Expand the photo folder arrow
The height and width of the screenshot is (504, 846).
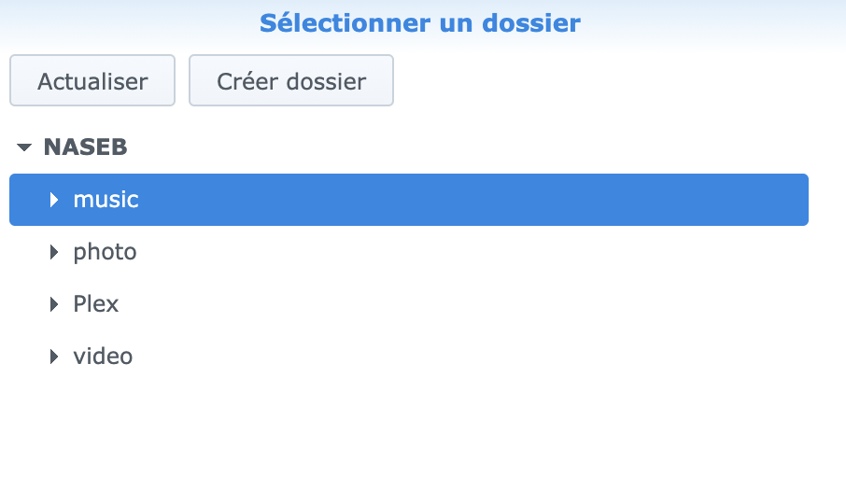coord(54,252)
